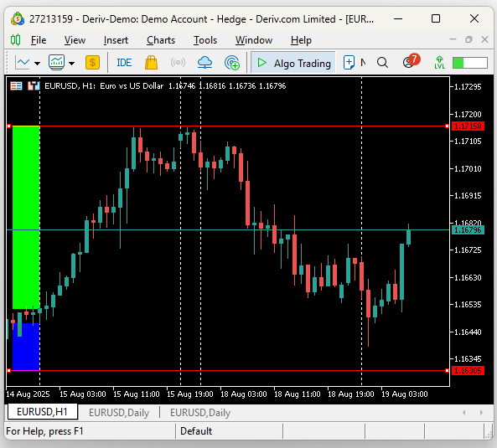Screen dimensions: 497x448
Task: Click the green LVL level icon
Action: (440, 62)
